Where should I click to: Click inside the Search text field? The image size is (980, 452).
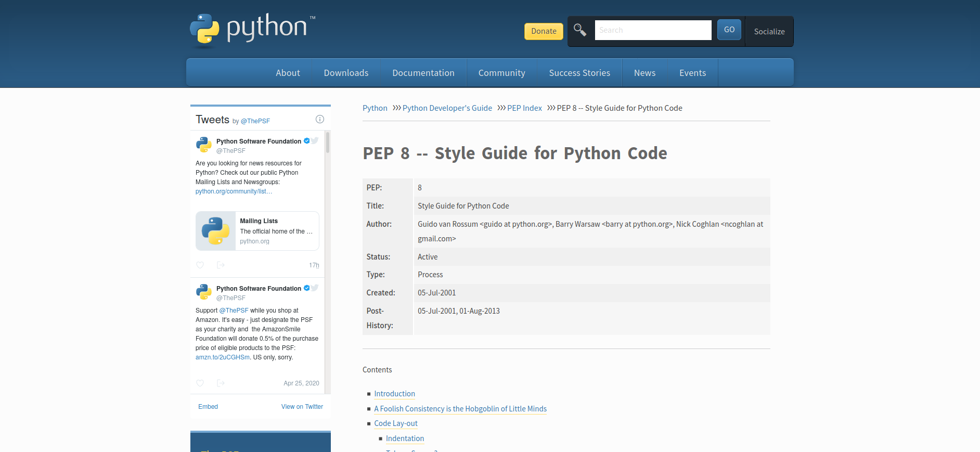[653, 30]
